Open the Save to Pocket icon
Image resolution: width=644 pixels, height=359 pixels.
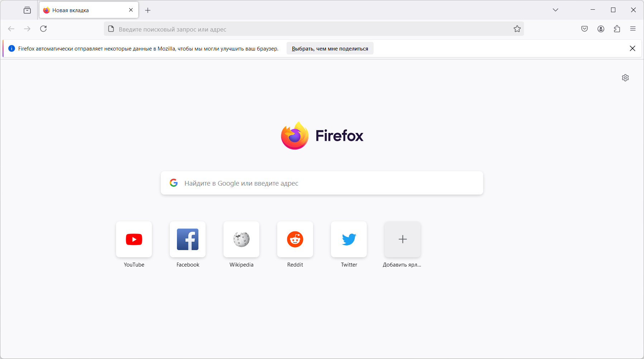pos(585,29)
